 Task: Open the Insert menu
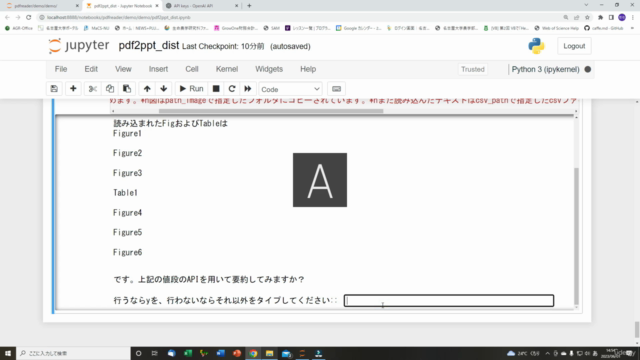tap(158, 69)
